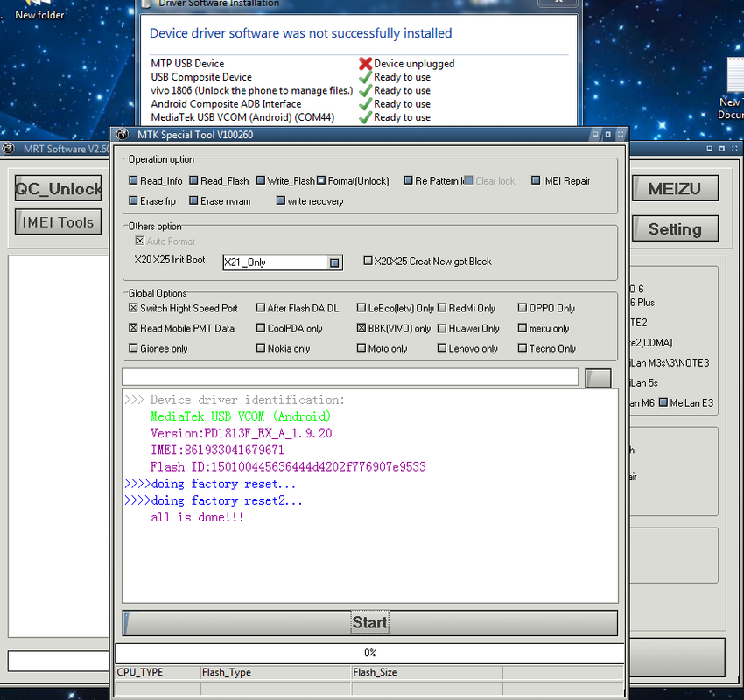This screenshot has height=700, width=744.
Task: Enable meitu only option
Action: point(523,328)
